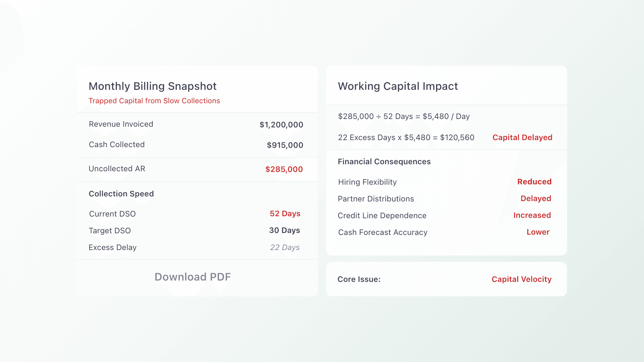
Task: Click the Revenue Invoiced amount $1,200,000
Action: (281, 125)
